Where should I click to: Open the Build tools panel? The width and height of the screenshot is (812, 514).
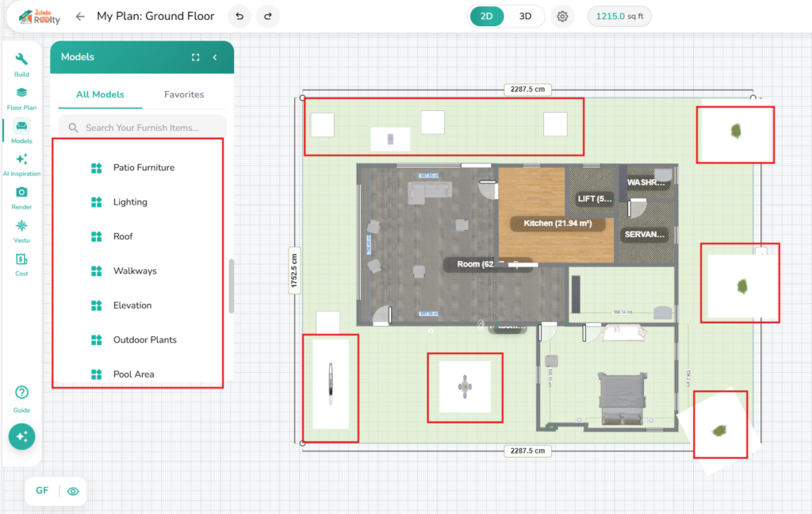[x=21, y=64]
